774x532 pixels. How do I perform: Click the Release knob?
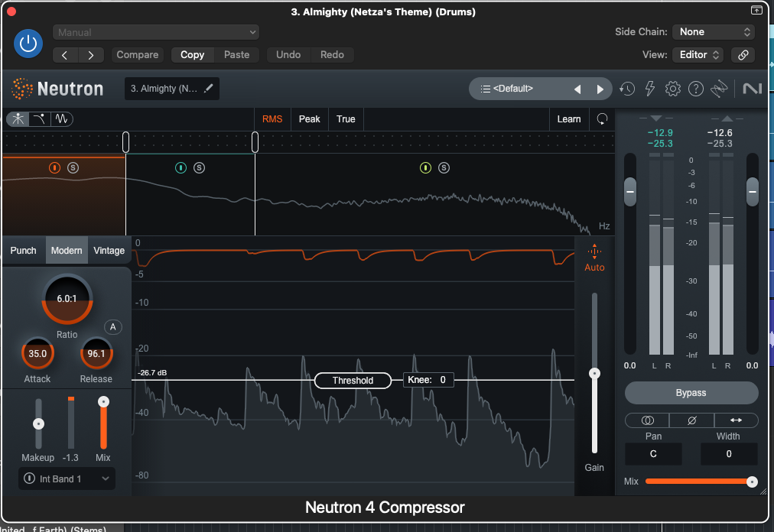96,353
